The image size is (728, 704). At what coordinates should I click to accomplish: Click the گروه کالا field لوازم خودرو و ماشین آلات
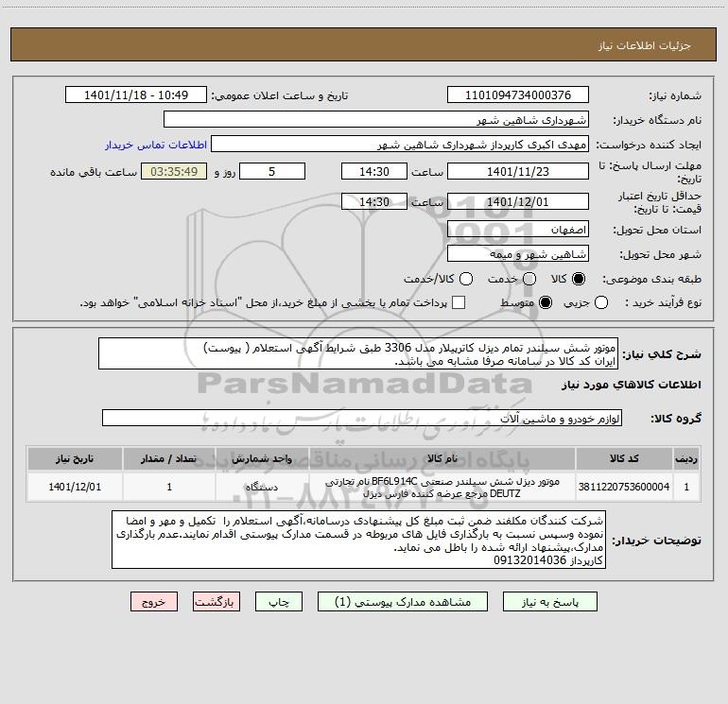click(x=362, y=418)
